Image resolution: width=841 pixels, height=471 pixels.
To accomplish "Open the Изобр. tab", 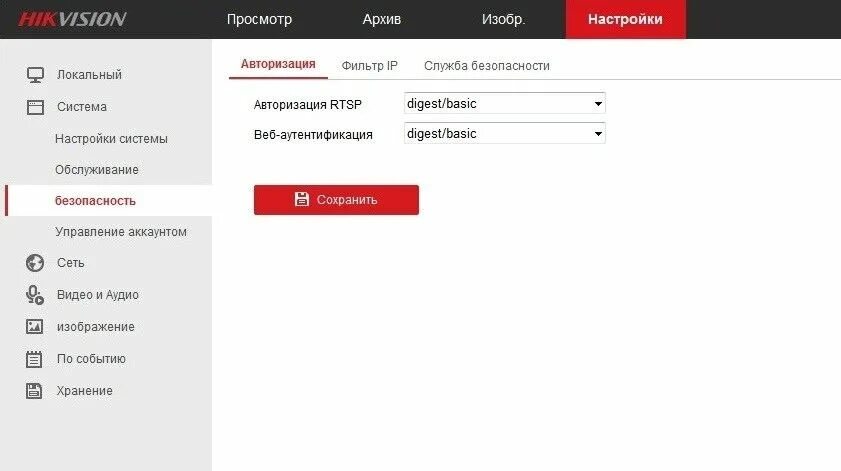I will 503,19.
